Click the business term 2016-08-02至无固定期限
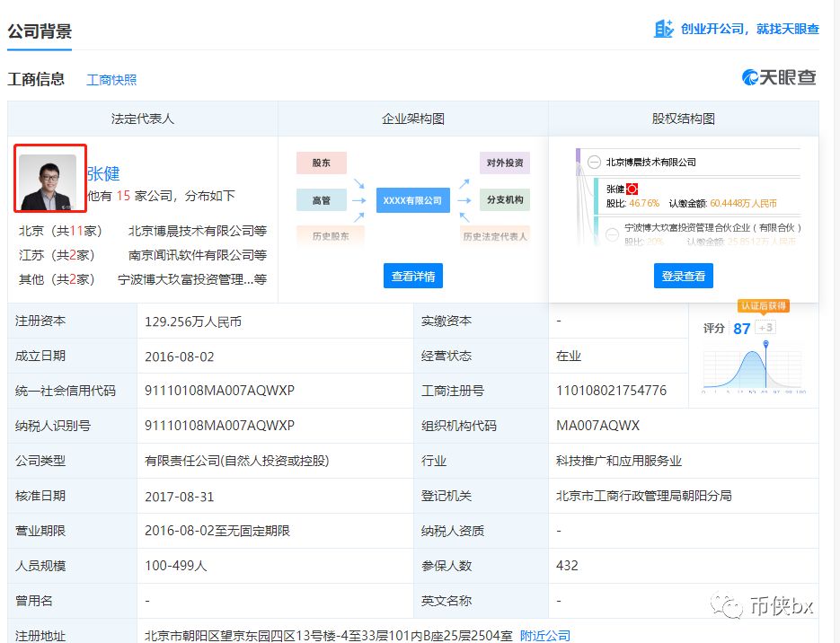 [x=217, y=531]
